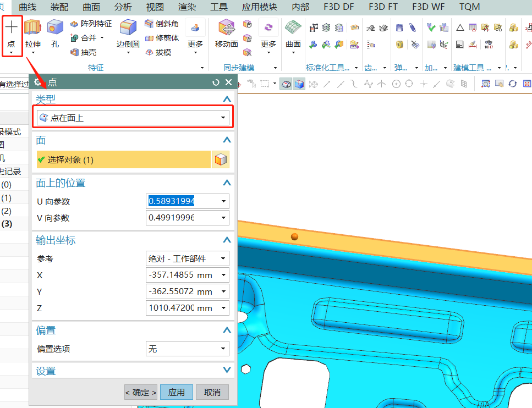
Task: Open the 点在面上 type dropdown
Action: (x=133, y=118)
